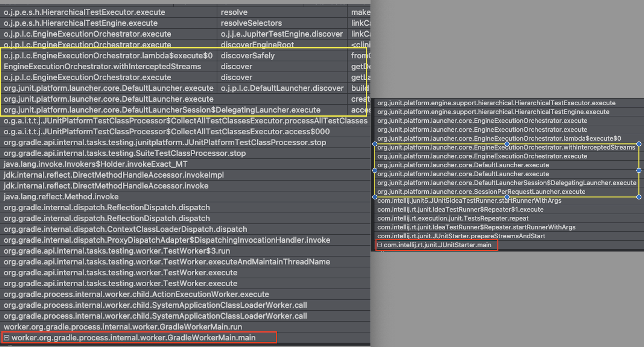Select the TestsRepeater.repeat frame

pyautogui.click(x=453, y=218)
